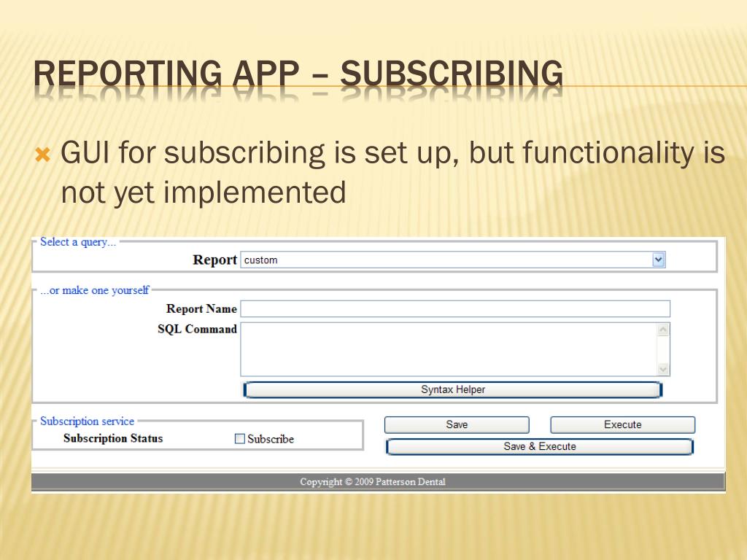This screenshot has height=560, width=747.
Task: Click the Save button
Action: click(x=457, y=425)
